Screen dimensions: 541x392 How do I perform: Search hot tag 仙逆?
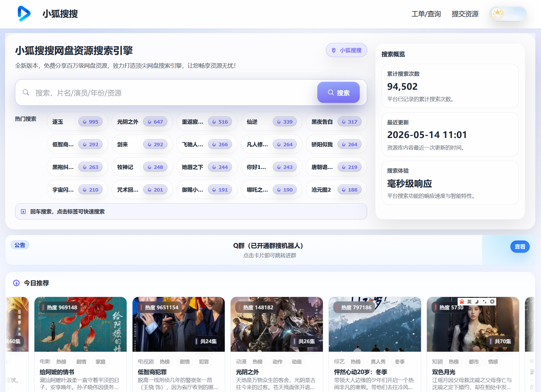tap(272, 122)
